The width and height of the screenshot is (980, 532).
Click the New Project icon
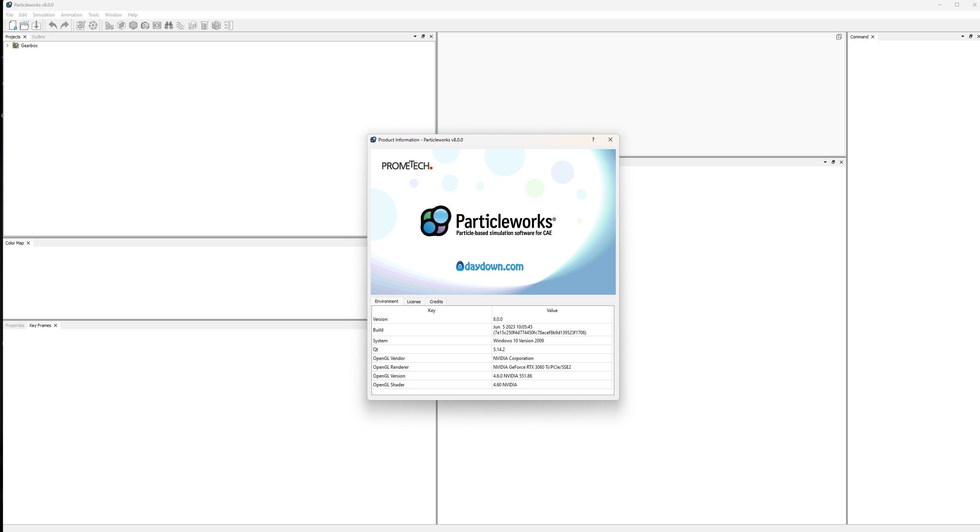point(13,25)
